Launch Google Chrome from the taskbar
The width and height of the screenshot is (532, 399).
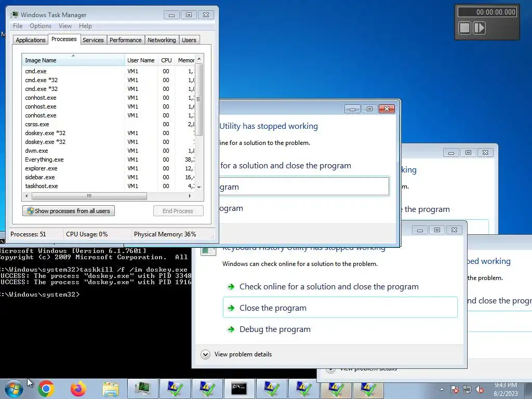click(46, 389)
